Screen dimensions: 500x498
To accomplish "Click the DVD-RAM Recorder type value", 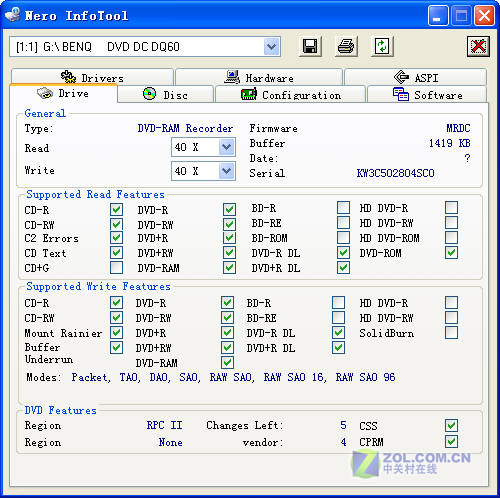I will [x=185, y=128].
